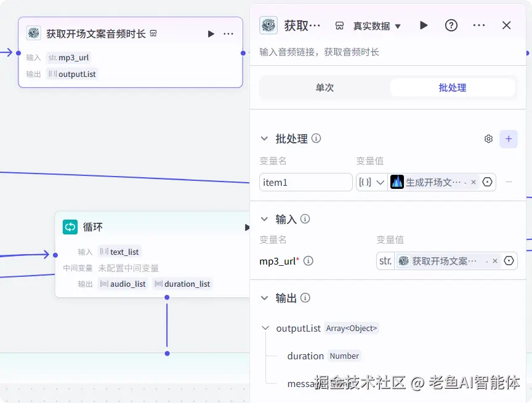532x403 pixels.
Task: Open batch settings gear icon
Action: click(488, 139)
